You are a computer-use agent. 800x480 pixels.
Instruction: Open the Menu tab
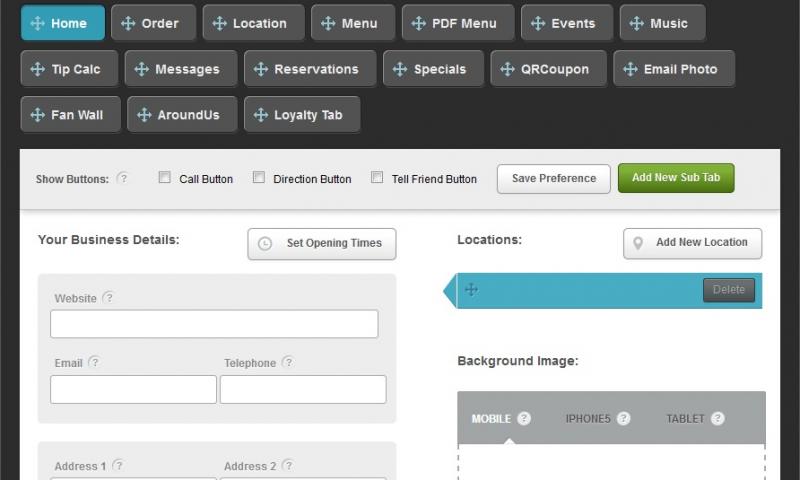(x=353, y=23)
